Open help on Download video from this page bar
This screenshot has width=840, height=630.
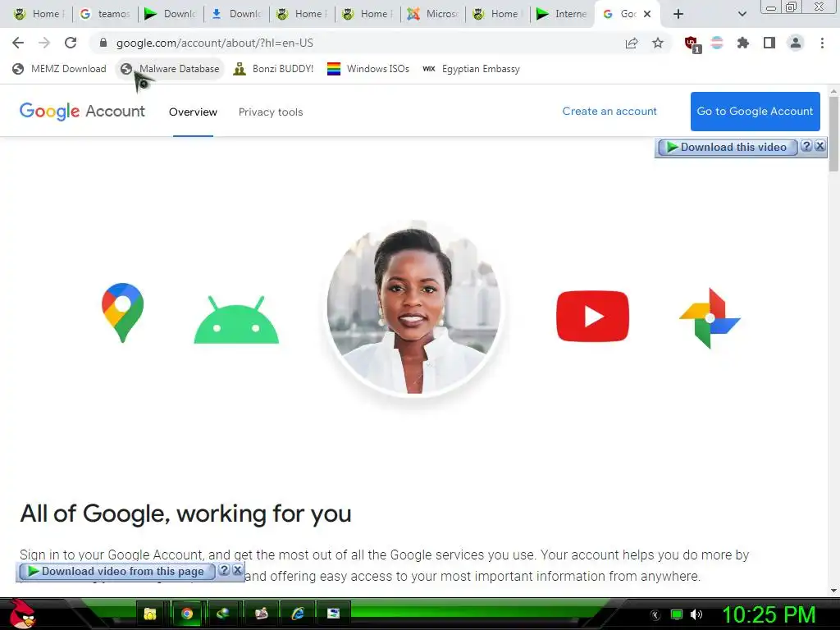point(224,570)
